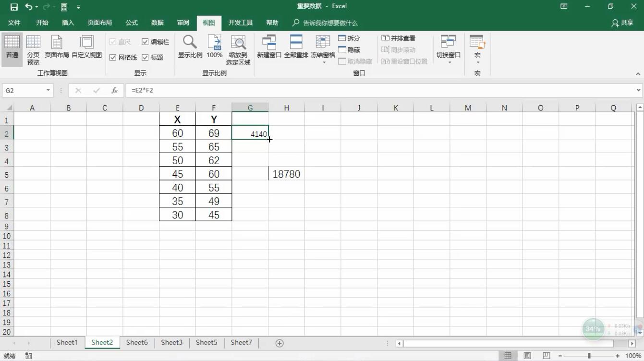Reset zoom to 100%
644x361 pixels.
click(x=214, y=47)
